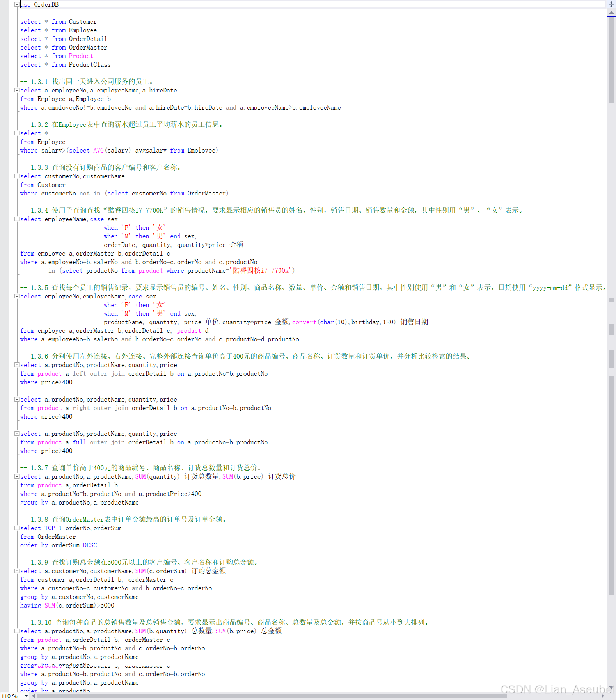This screenshot has height=700, width=616.
Task: Click the comment line starting '-- 1.3.3'
Action: pos(101,167)
